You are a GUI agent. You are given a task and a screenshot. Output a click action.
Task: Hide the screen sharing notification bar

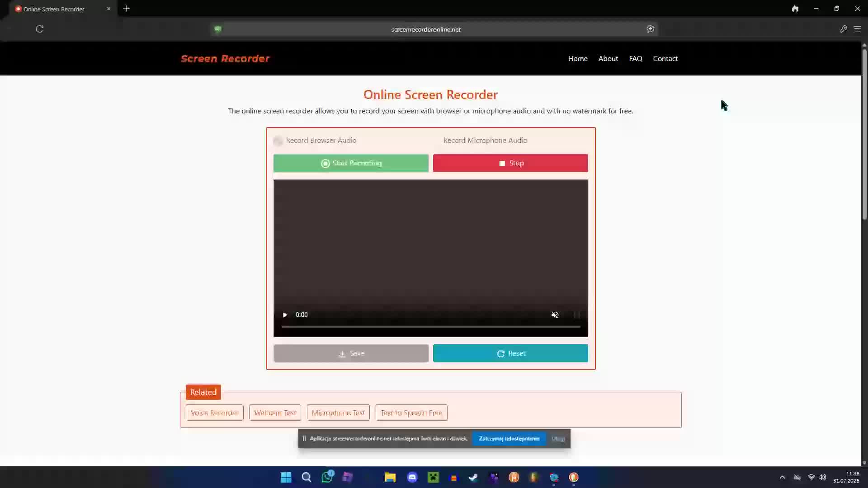558,438
